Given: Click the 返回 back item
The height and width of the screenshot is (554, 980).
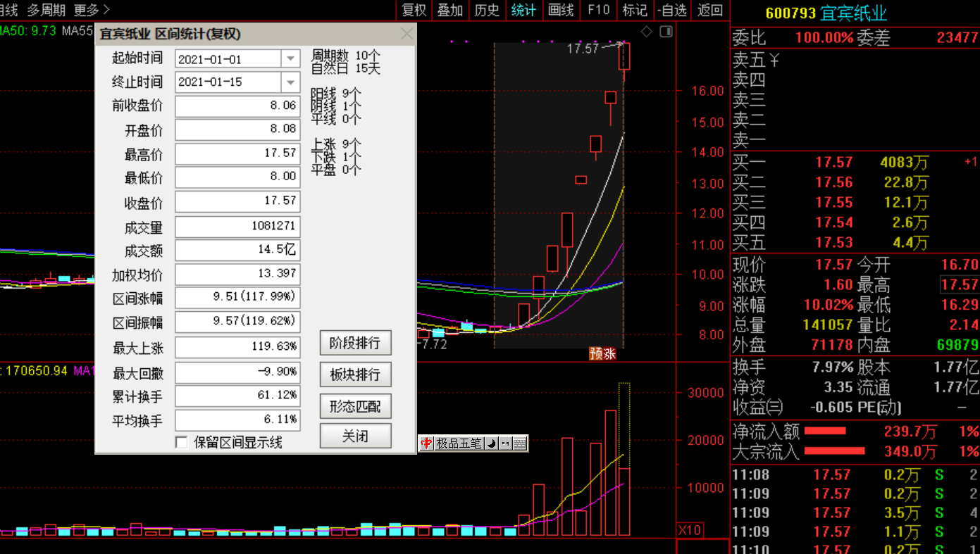Looking at the screenshot, I should (709, 10).
